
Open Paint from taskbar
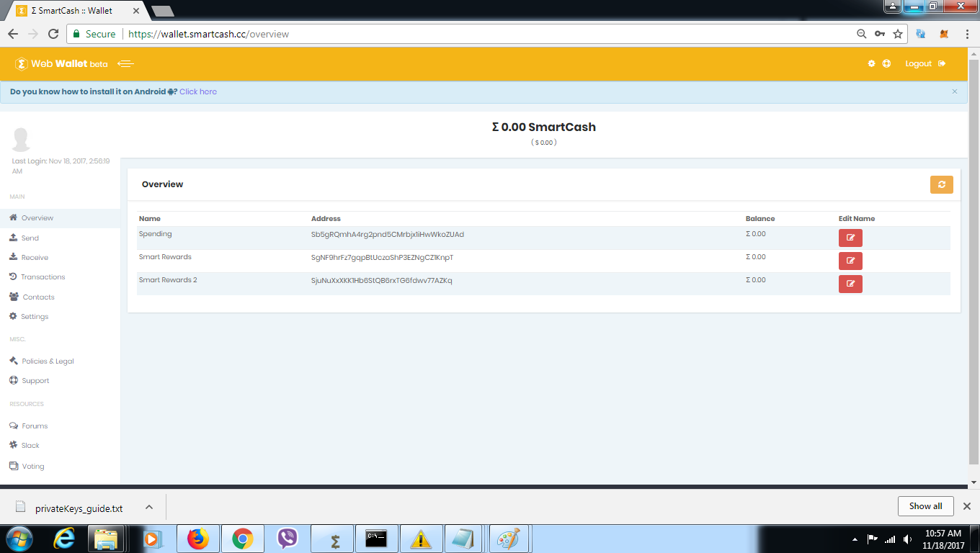coord(509,539)
